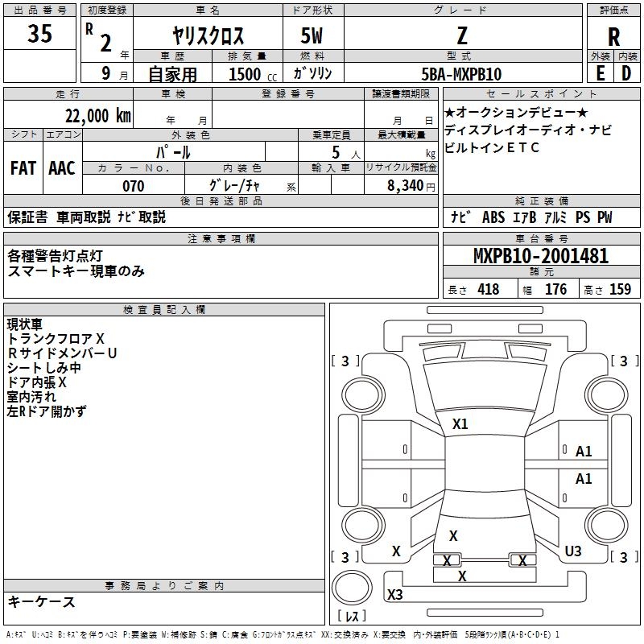This screenshot has width=644, height=644.
Task: Select displacement 1500 cc
Action: (x=253, y=74)
